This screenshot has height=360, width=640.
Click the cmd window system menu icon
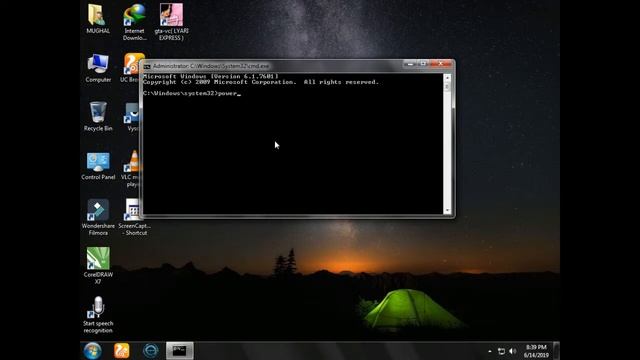click(147, 66)
